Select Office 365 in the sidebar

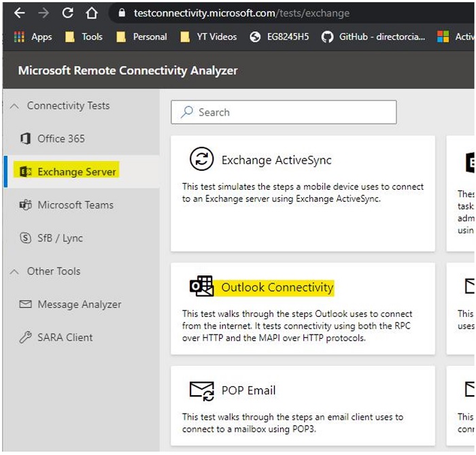click(82, 139)
